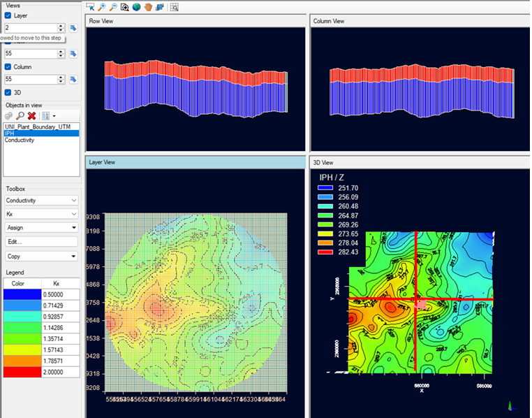Uncheck the Layer view checkbox
Viewport: 532px width, 418px height.
coord(8,15)
